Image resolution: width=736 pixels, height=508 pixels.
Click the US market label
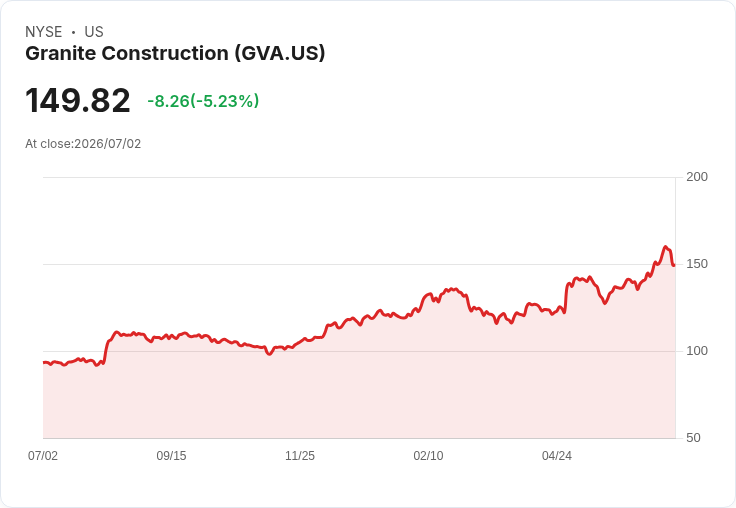[x=94, y=32]
